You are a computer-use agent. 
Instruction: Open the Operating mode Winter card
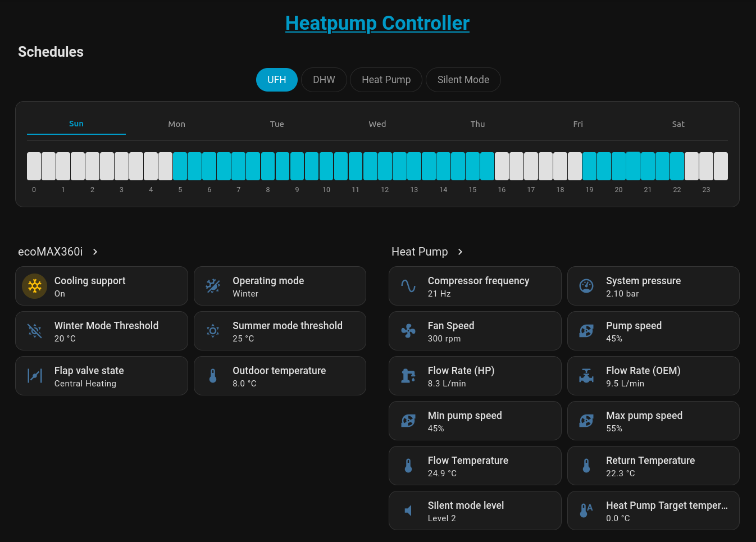click(280, 286)
